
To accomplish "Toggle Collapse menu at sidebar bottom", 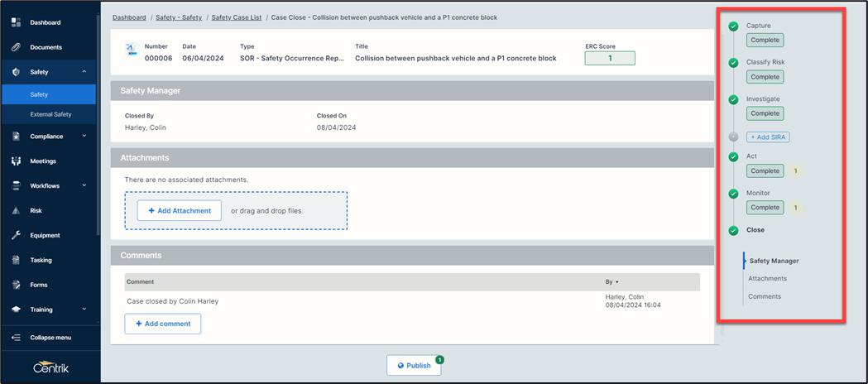I will (x=50, y=338).
